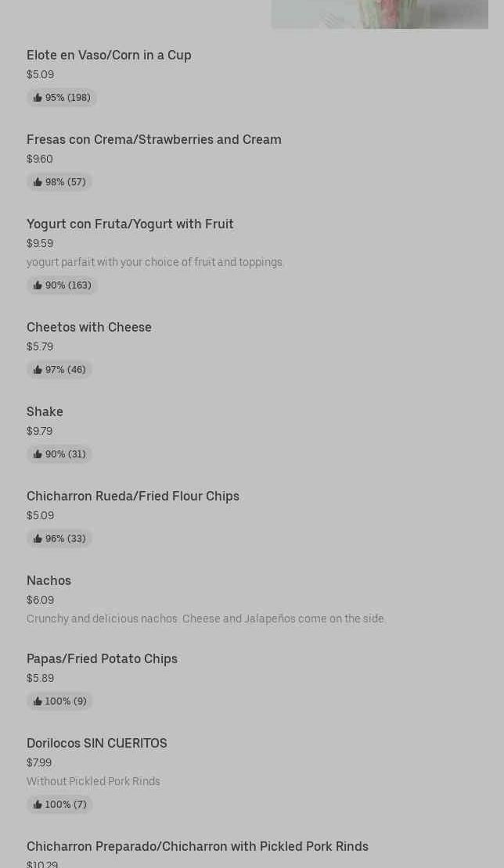Click thumbs-up icon under Shake
The height and width of the screenshot is (868, 504).
point(38,454)
